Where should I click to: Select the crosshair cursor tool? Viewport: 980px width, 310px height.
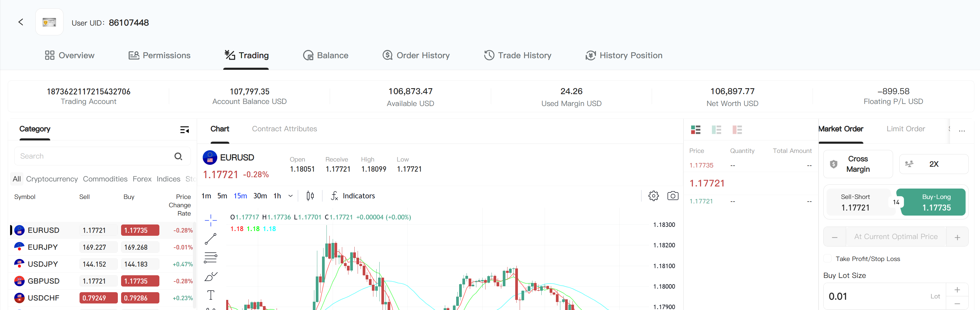tap(211, 220)
